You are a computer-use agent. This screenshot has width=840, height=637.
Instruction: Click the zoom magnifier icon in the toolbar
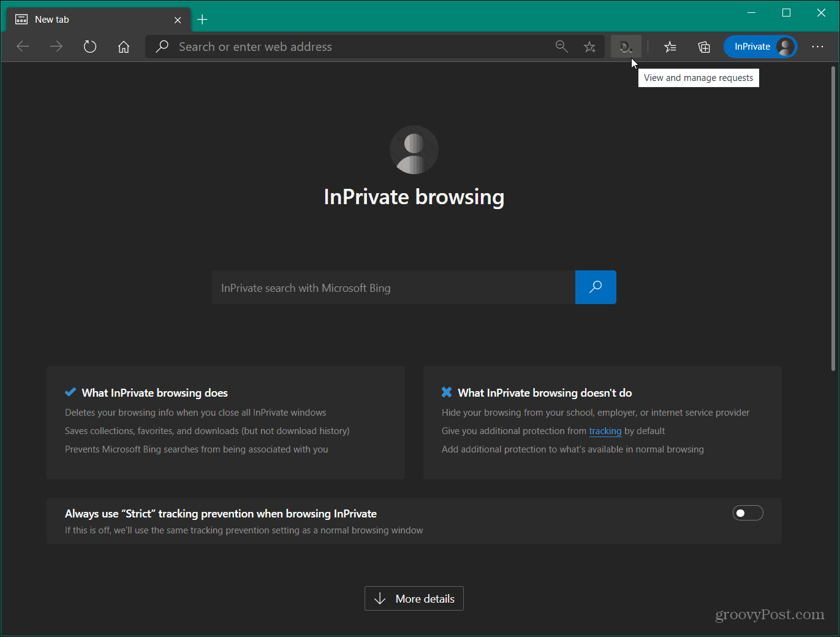(x=561, y=46)
